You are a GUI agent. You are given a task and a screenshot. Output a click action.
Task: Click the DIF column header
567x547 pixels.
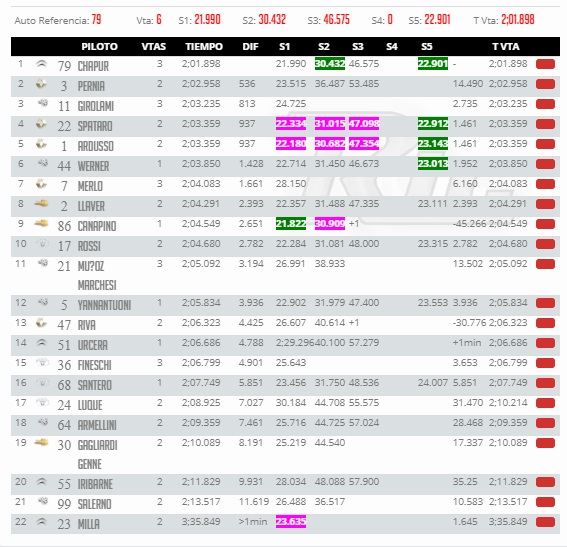point(250,47)
